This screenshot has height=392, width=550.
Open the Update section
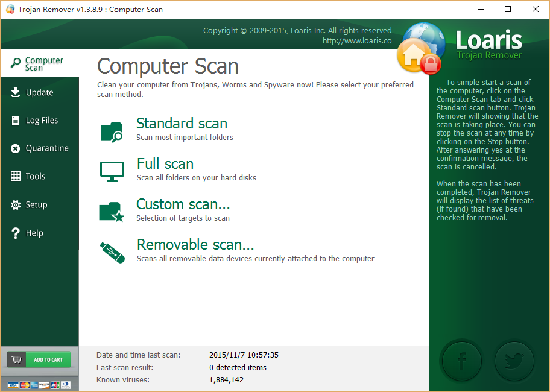point(40,92)
